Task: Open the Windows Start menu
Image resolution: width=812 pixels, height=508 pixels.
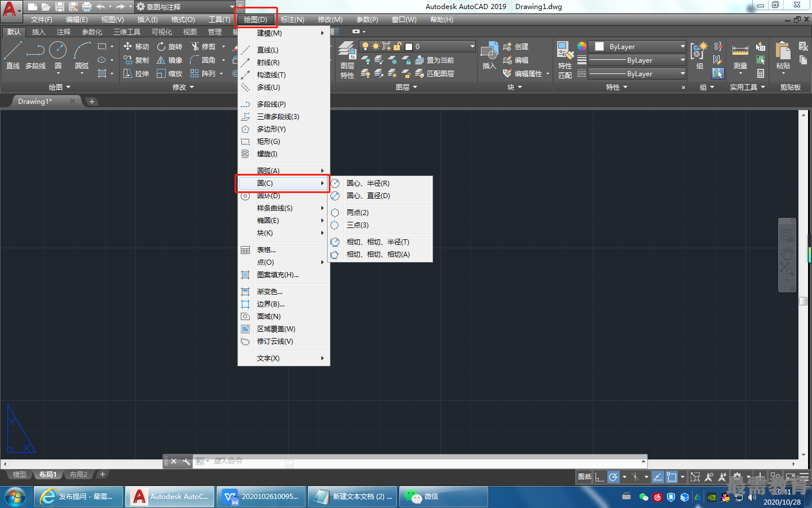Action: click(15, 497)
